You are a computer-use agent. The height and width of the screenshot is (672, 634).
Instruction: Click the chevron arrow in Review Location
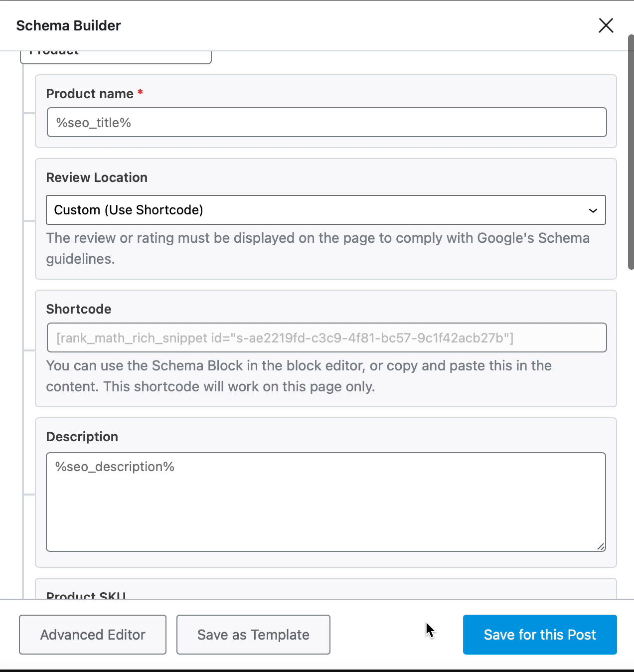click(x=593, y=210)
